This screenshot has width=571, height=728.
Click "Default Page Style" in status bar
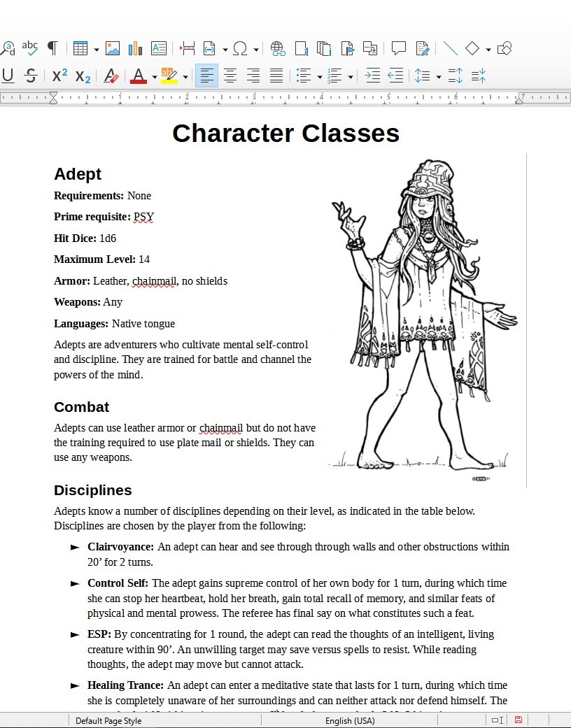coord(108,720)
